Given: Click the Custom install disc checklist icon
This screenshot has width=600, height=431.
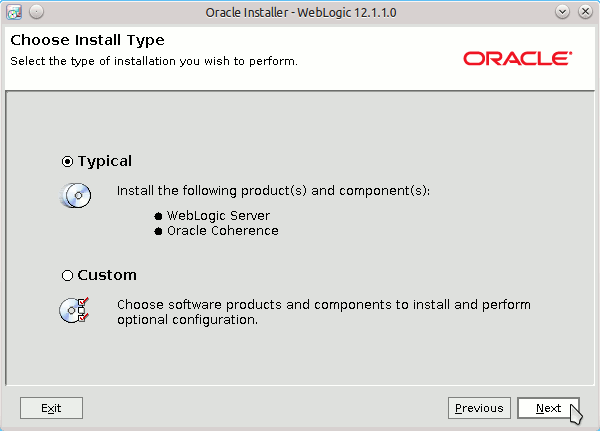Looking at the screenshot, I should 74,310.
